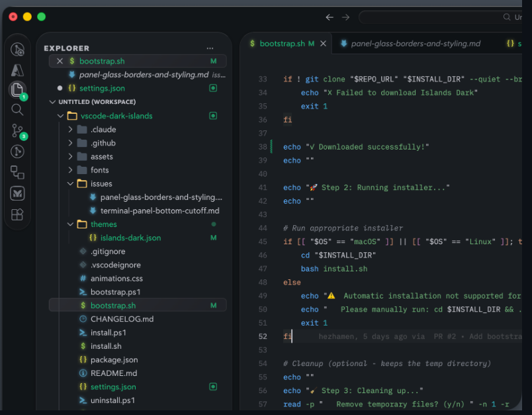Open Run and Debug icon
Screen dimensions: 532x415
pos(17,152)
